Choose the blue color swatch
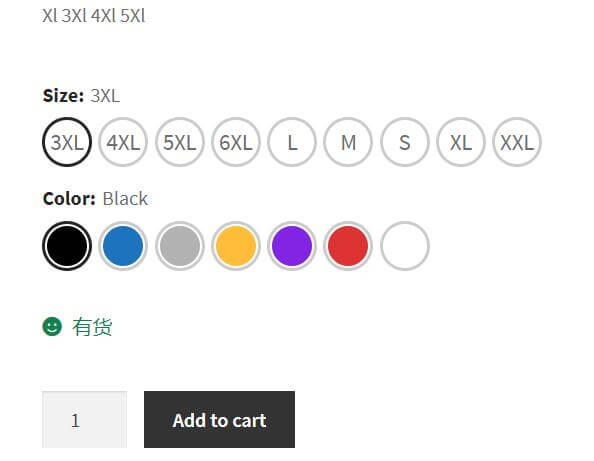 coord(123,246)
